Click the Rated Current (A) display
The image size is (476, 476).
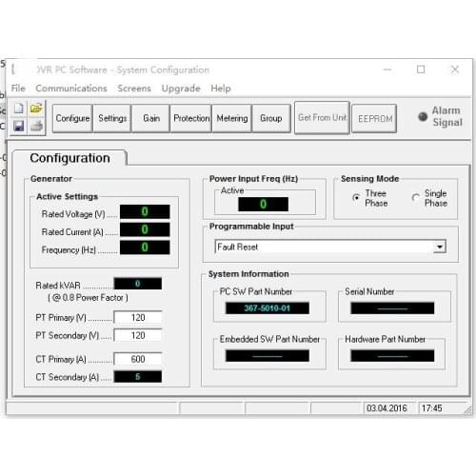(145, 229)
